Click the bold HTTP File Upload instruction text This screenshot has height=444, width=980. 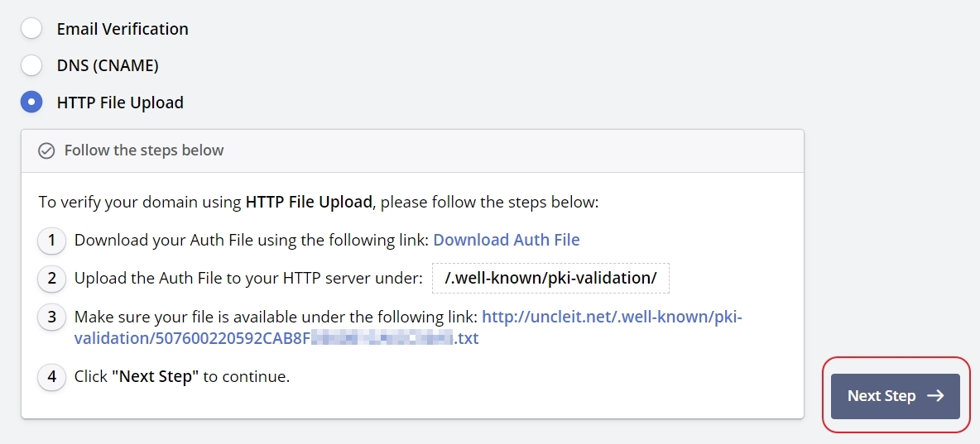click(310, 202)
